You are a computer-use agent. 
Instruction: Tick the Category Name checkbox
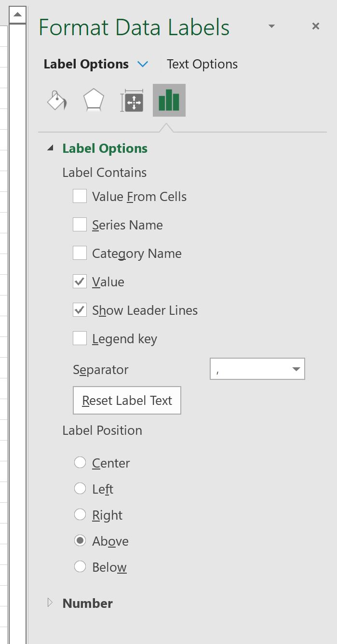tap(80, 253)
